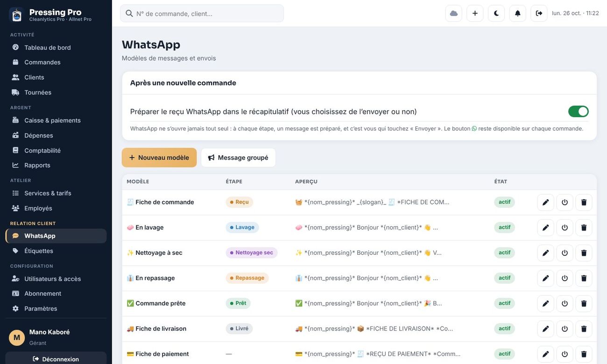
Task: Deactivate the En repassage template
Action: (x=565, y=278)
